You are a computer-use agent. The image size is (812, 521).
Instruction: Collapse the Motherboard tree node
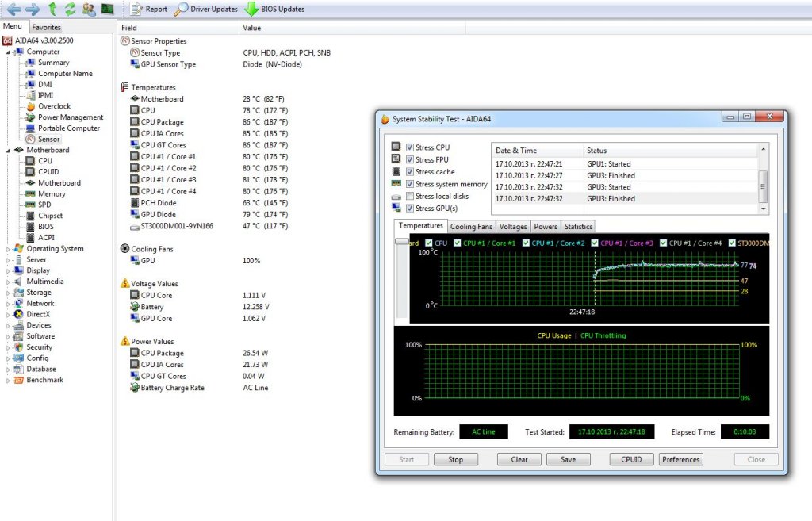pyautogui.click(x=9, y=150)
